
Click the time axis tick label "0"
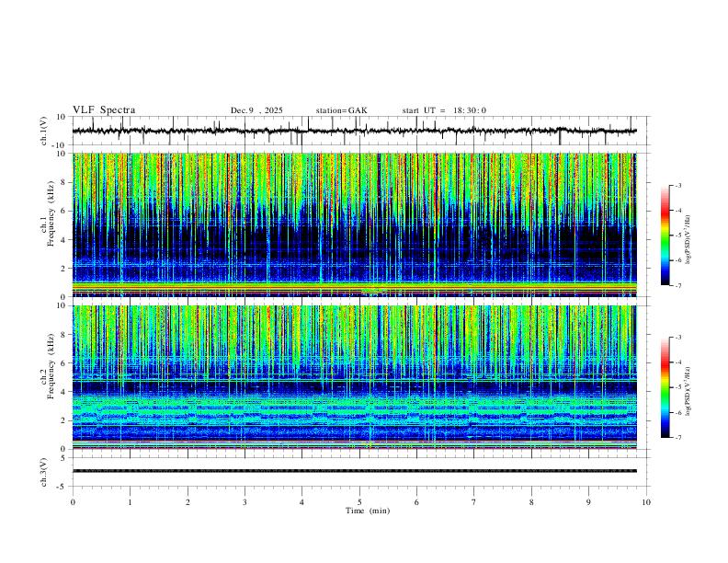point(73,502)
